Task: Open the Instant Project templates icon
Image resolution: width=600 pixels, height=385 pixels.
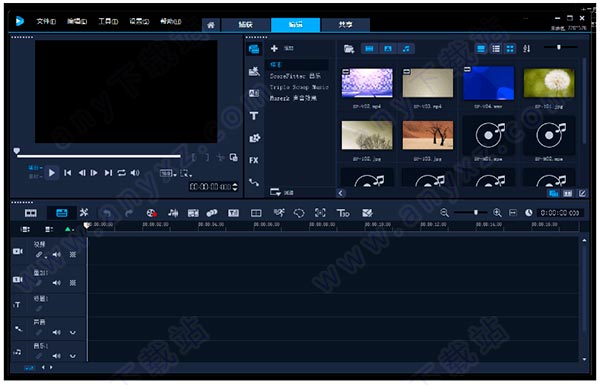Action: [x=254, y=71]
